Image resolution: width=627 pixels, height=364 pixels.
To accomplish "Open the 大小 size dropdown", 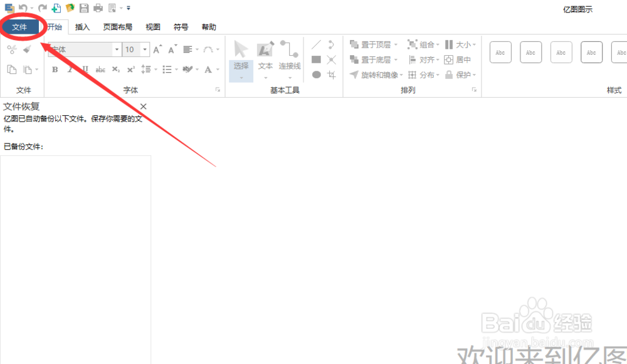I will 460,44.
